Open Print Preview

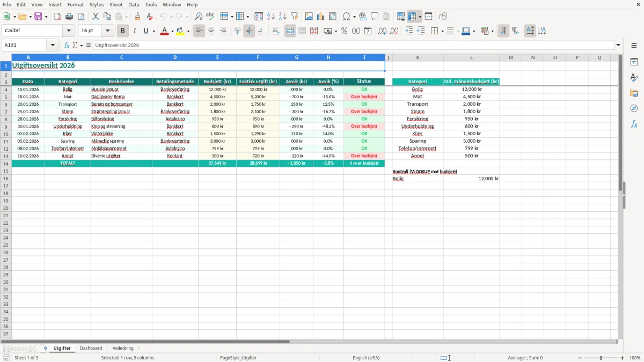[x=80, y=17]
